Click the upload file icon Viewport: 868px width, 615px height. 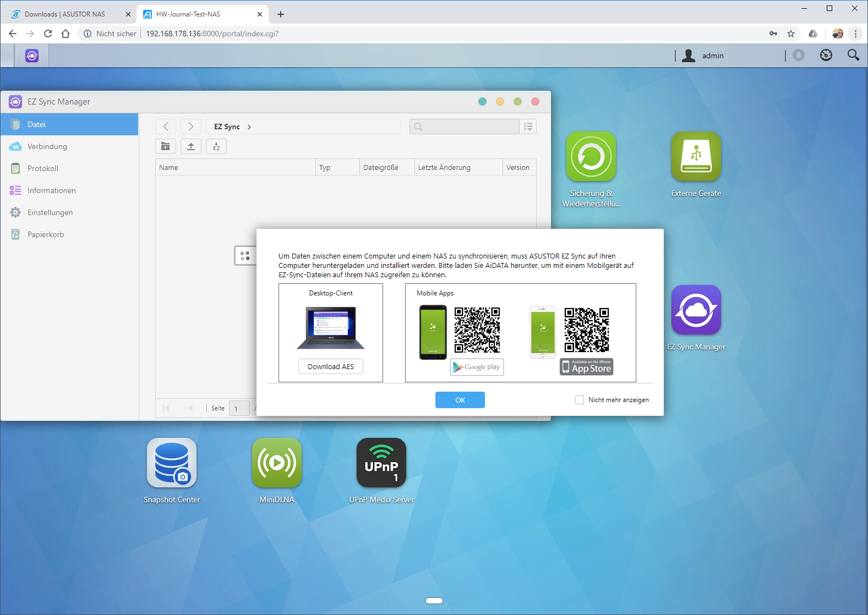[x=191, y=146]
